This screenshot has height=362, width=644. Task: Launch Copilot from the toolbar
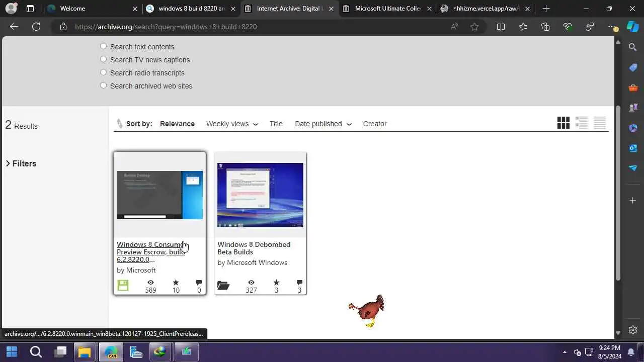coord(632,27)
